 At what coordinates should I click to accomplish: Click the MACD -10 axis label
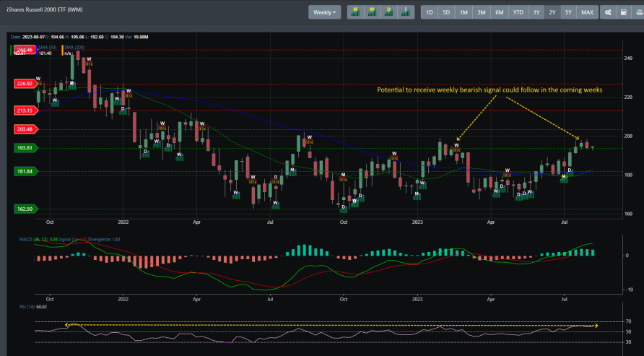[628, 290]
